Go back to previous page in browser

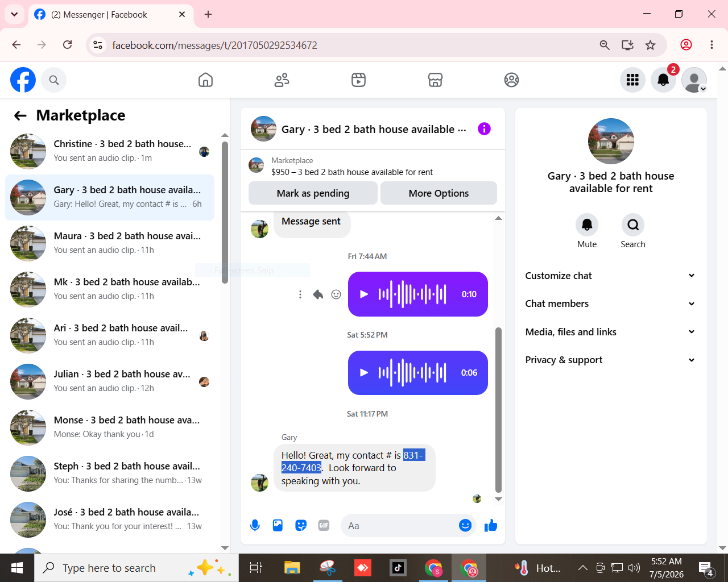point(16,45)
